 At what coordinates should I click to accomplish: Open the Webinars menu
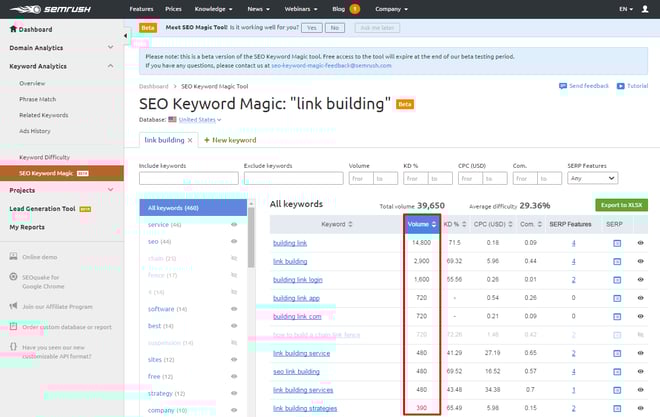[301, 9]
